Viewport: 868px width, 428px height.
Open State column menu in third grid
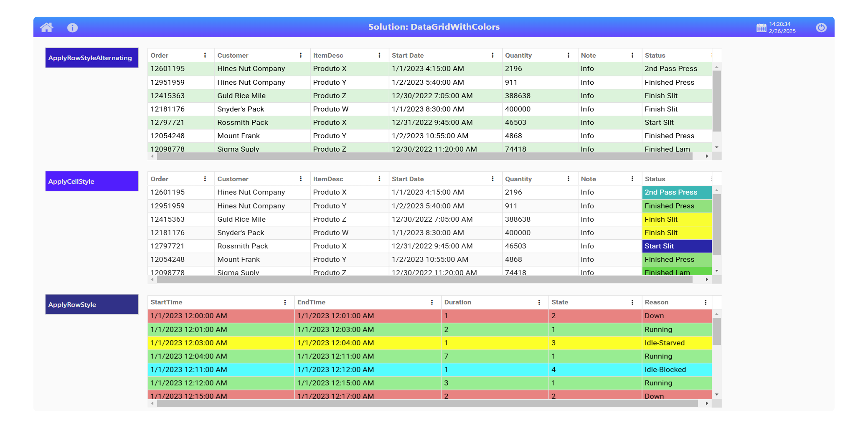(x=632, y=302)
